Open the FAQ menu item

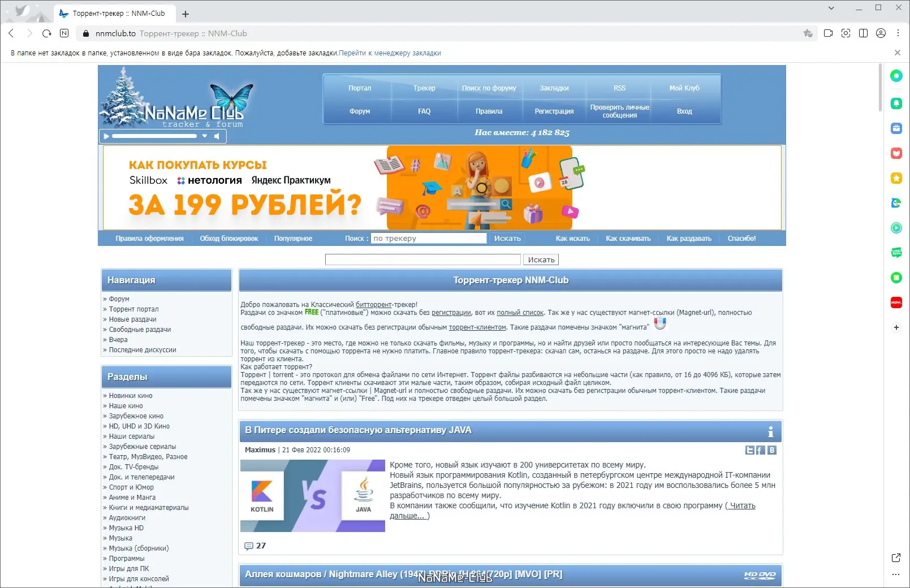[x=424, y=111]
